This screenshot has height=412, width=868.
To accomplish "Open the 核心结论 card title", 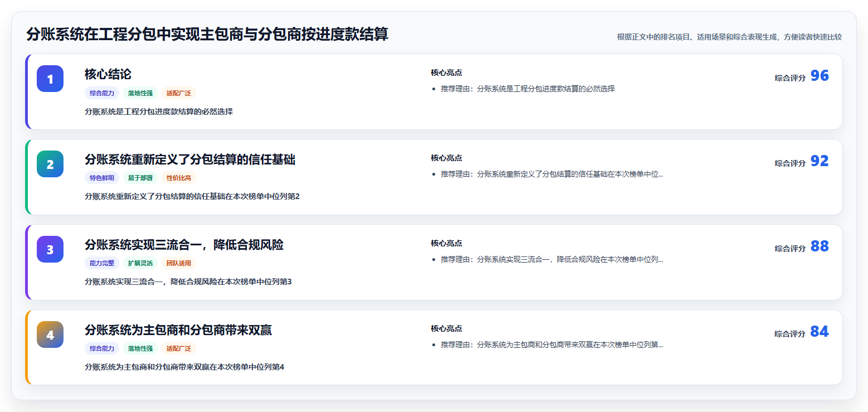I will click(x=108, y=74).
